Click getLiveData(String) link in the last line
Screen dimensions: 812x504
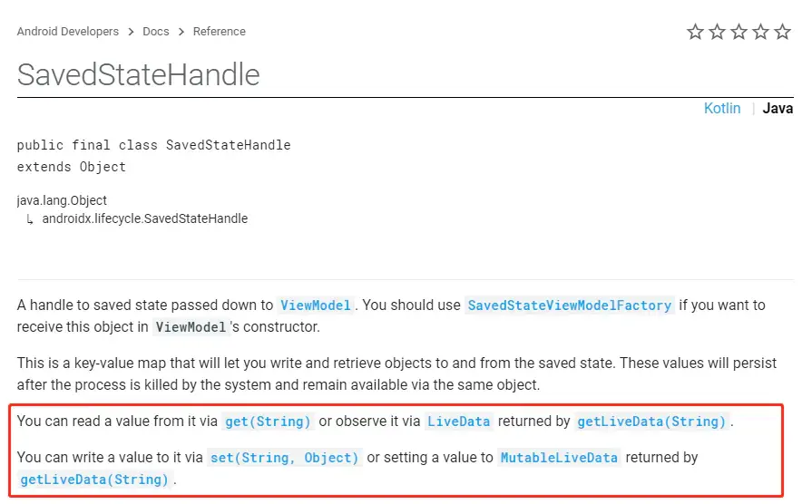pos(94,480)
